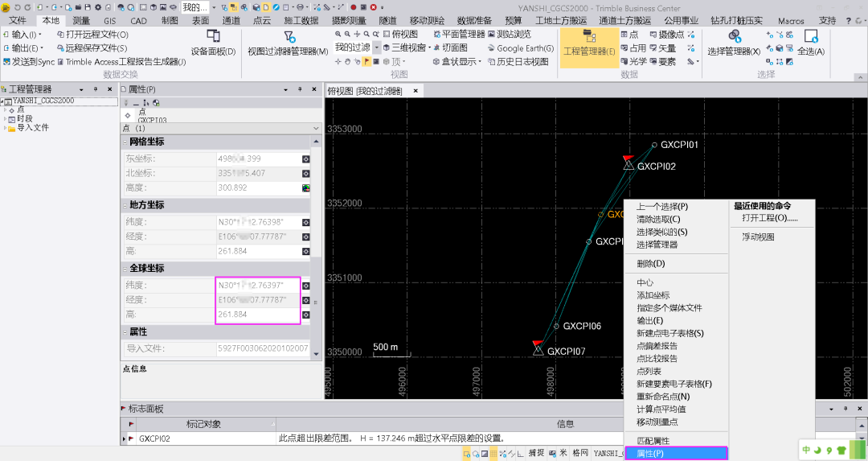The height and width of the screenshot is (461, 868).
Task: Open Google Earth(G) view
Action: (x=520, y=48)
